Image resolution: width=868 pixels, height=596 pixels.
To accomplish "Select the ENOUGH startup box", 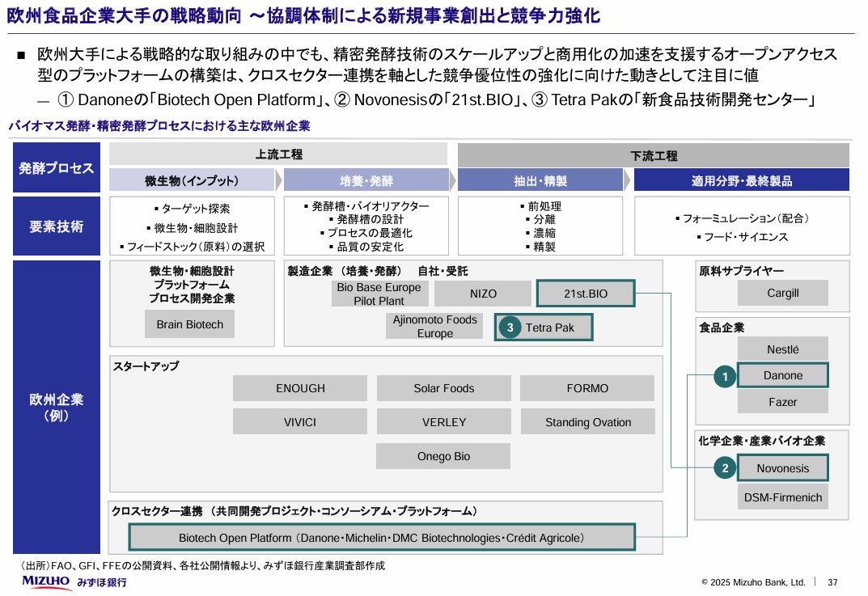I will click(300, 388).
